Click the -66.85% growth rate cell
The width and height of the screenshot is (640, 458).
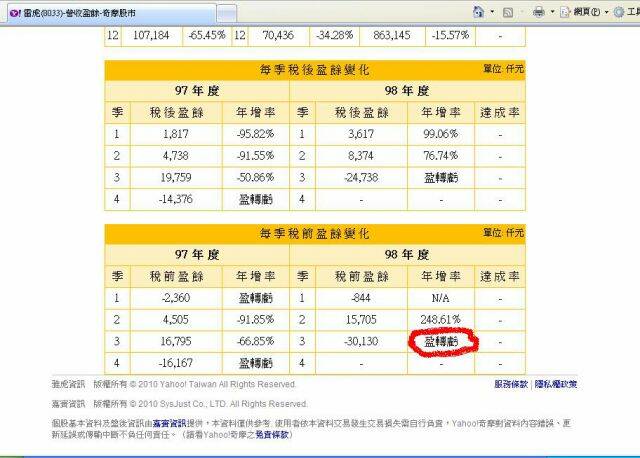click(256, 341)
